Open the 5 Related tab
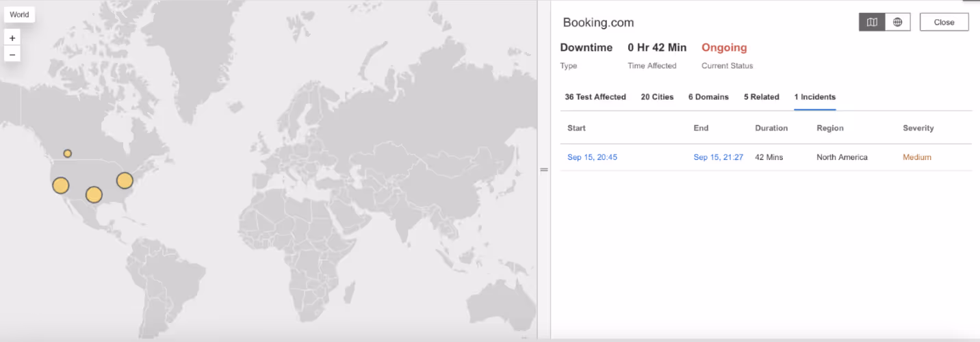Image resolution: width=980 pixels, height=342 pixels. coord(762,97)
